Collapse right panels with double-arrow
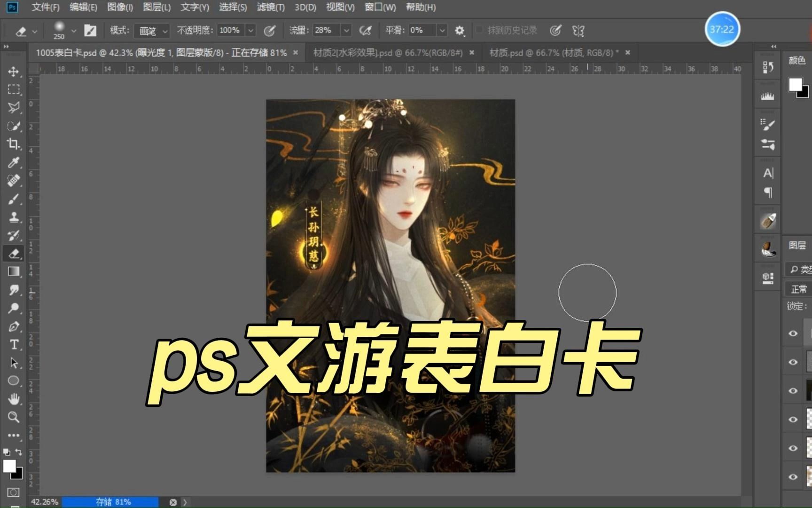This screenshot has height=508, width=812. [773, 47]
